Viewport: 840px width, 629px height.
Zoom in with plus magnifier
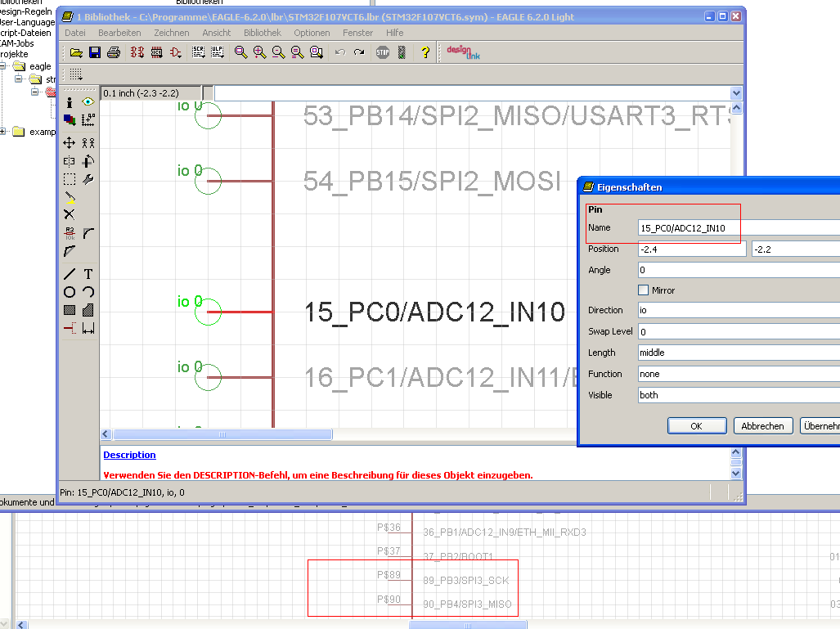coord(260,52)
